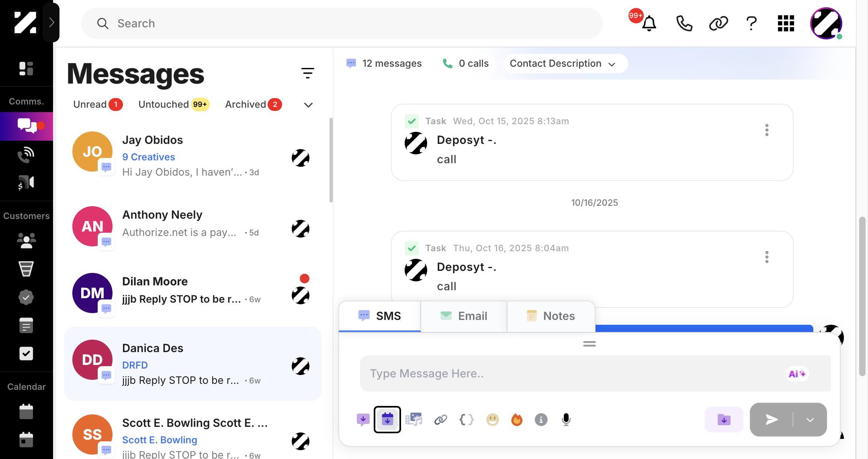Select the Archived filter tab
Screen dimensions: 868x459
(x=253, y=105)
